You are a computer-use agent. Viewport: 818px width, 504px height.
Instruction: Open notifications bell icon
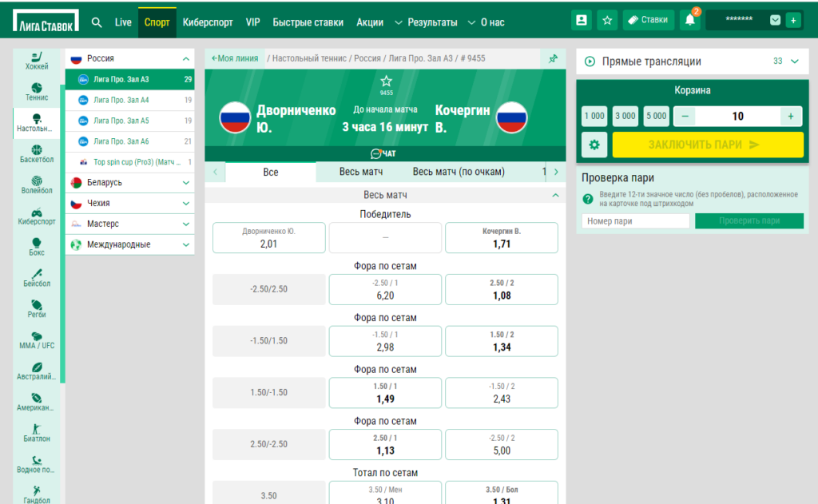(x=689, y=20)
